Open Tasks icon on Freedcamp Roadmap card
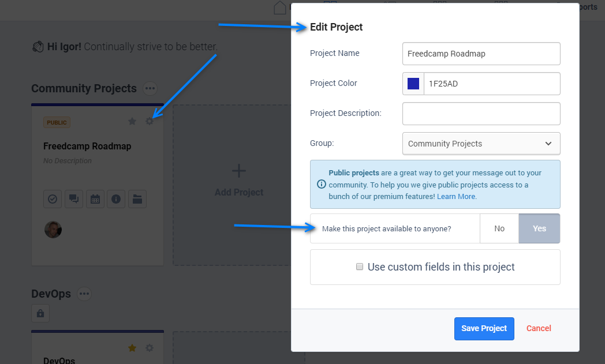This screenshot has height=364, width=605. tap(53, 199)
